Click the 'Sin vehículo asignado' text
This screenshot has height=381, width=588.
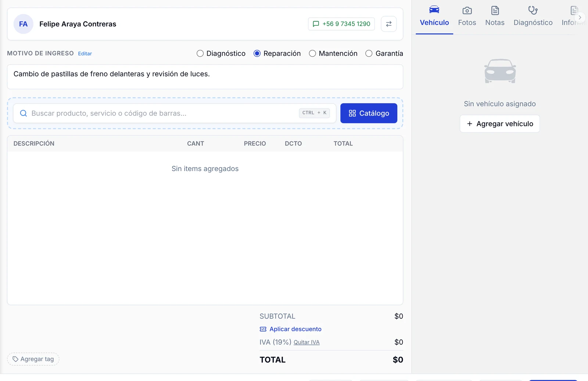coord(500,104)
